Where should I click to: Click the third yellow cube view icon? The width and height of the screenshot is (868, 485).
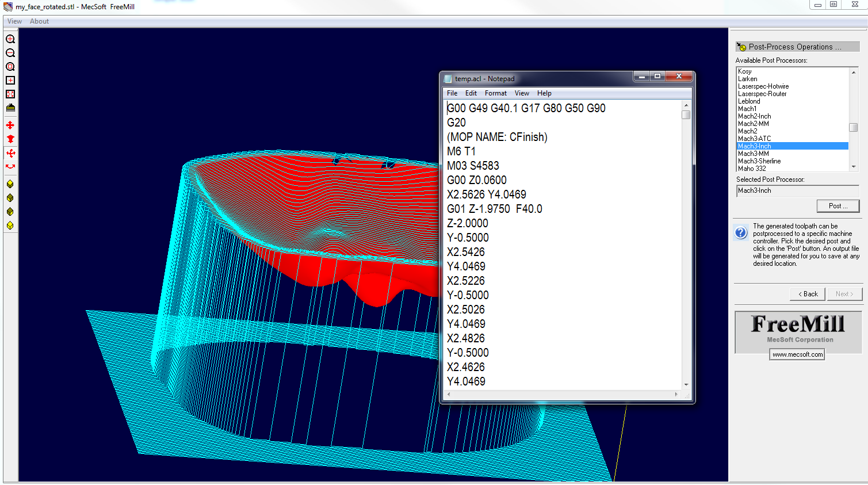point(10,212)
